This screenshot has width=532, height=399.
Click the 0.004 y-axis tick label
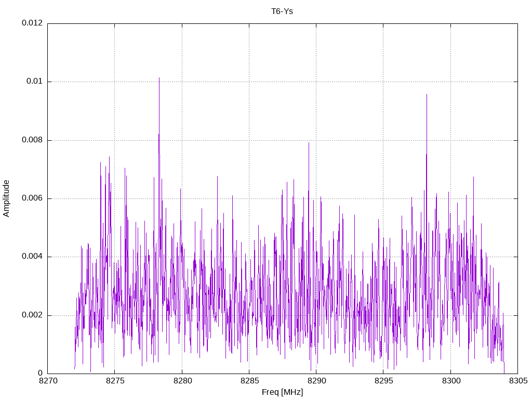[x=32, y=257]
